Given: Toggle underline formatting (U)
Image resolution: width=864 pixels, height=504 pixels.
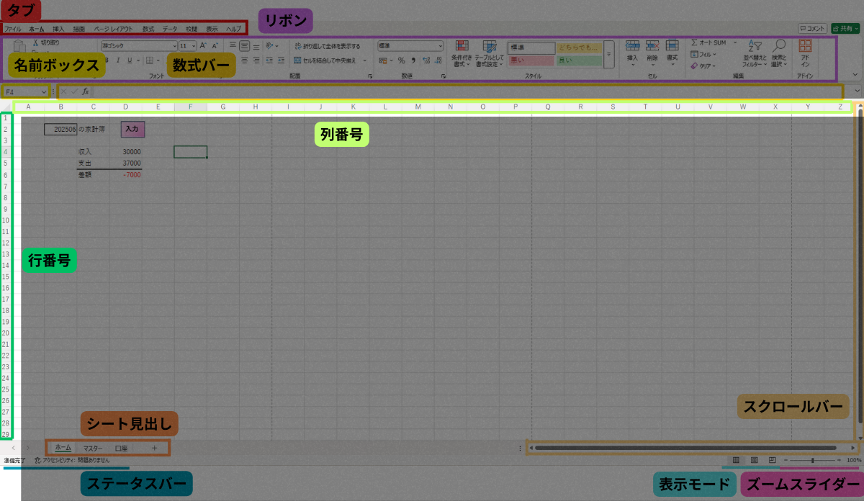Looking at the screenshot, I should [x=128, y=60].
